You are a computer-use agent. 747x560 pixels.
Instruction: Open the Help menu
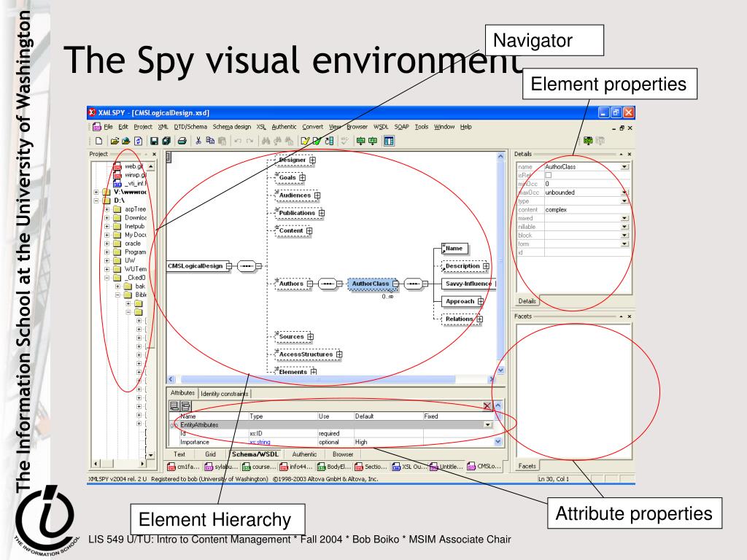point(466,127)
